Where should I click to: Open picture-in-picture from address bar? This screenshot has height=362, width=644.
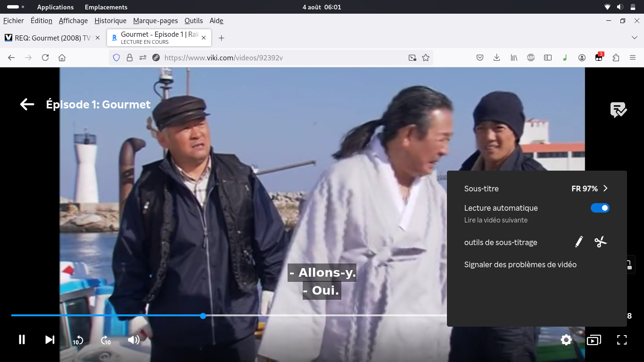pyautogui.click(x=413, y=58)
